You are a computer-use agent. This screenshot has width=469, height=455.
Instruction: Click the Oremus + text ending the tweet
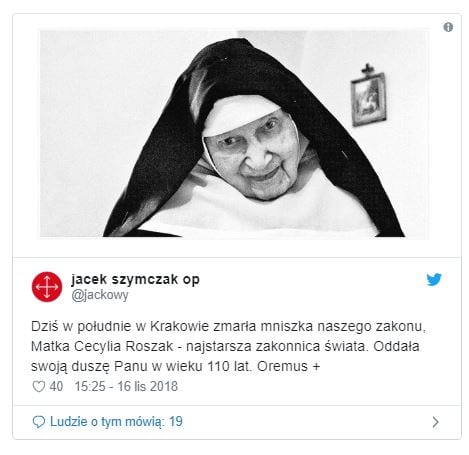[288, 366]
